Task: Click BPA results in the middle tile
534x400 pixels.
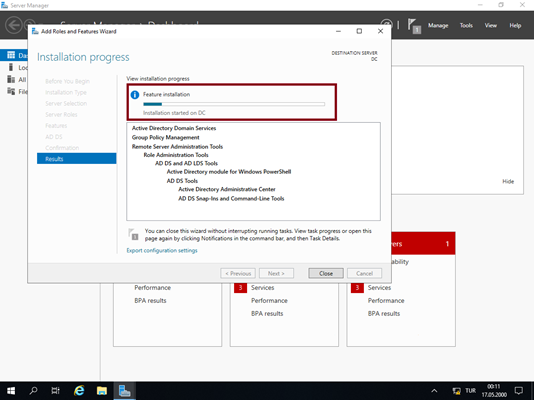Action: pos(267,314)
